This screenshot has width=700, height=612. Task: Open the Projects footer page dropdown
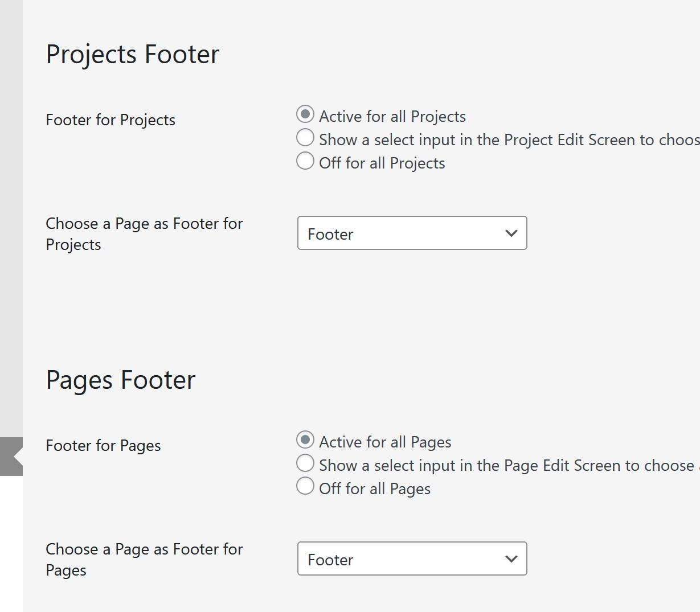coord(411,233)
